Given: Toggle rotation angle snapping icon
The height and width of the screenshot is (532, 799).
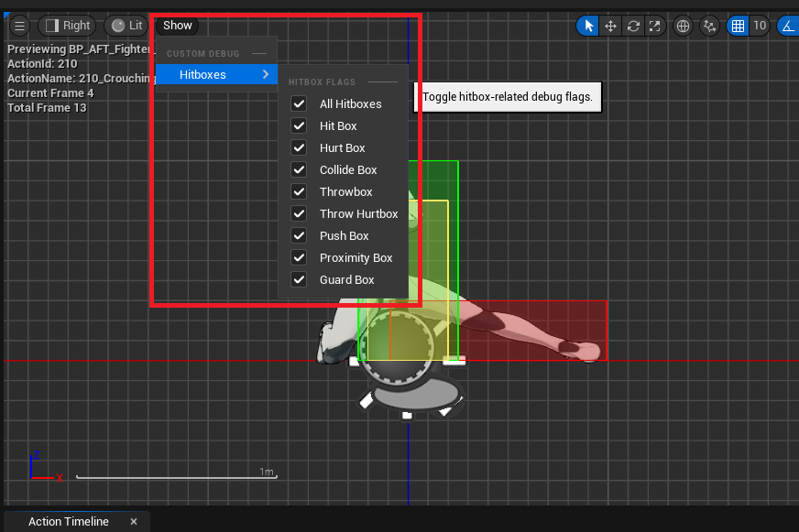Looking at the screenshot, I should pos(788,26).
